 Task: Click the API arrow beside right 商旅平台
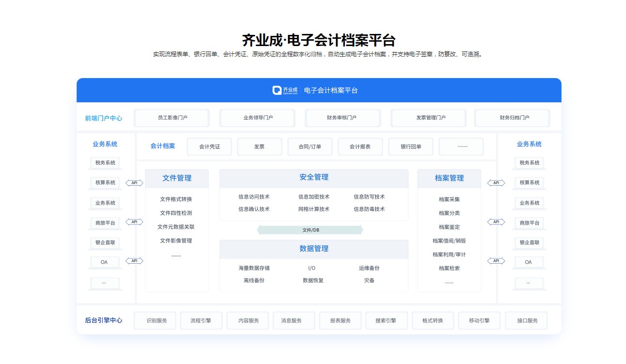pos(496,222)
